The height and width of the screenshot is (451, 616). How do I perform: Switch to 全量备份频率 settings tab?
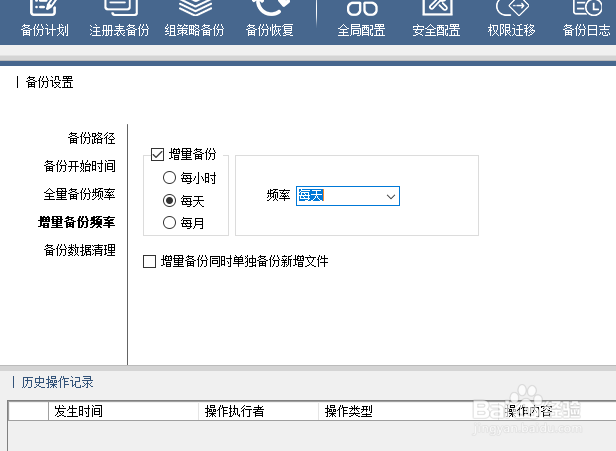tap(80, 194)
